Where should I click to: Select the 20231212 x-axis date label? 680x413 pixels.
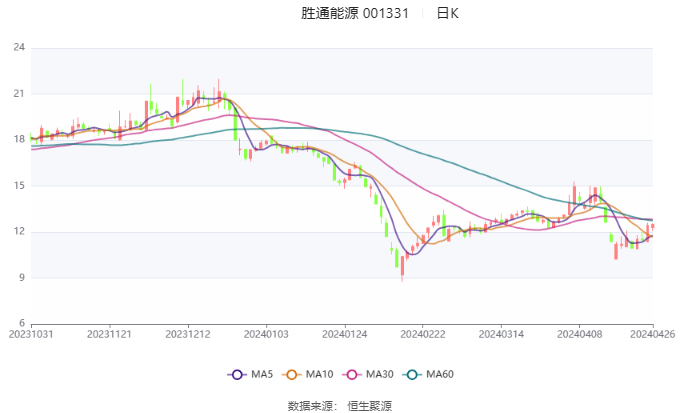[188, 335]
